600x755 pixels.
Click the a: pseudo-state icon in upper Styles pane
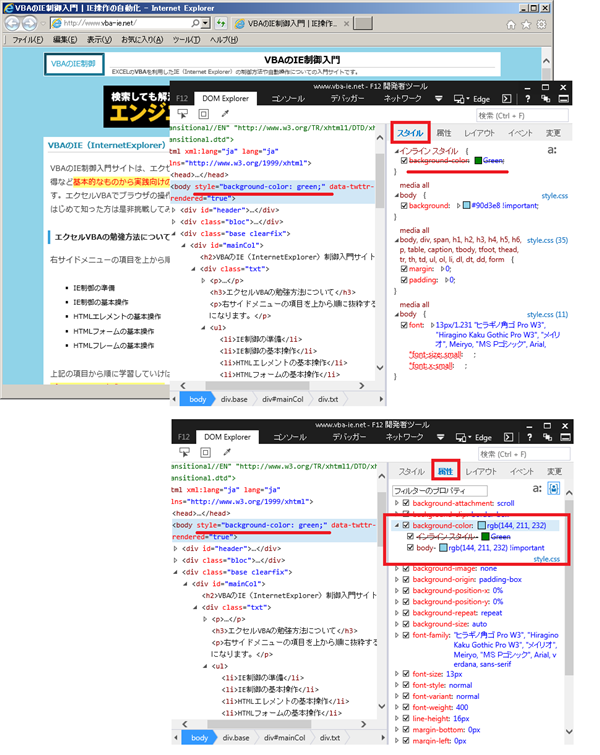pos(552,150)
